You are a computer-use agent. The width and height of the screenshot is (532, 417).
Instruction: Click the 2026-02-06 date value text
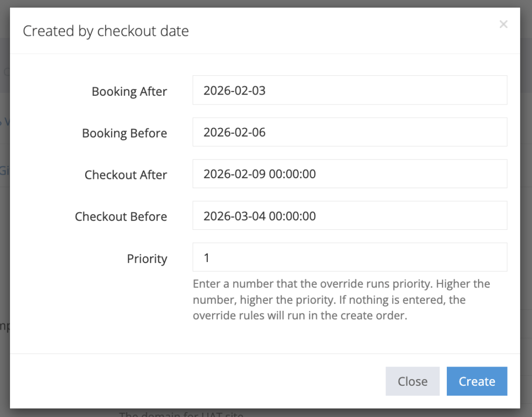234,132
